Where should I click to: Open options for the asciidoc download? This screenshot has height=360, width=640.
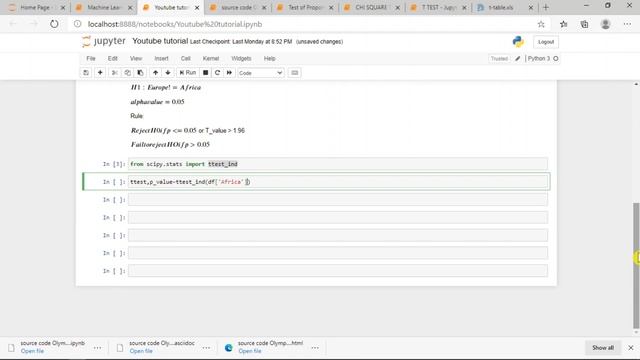[x=206, y=348]
